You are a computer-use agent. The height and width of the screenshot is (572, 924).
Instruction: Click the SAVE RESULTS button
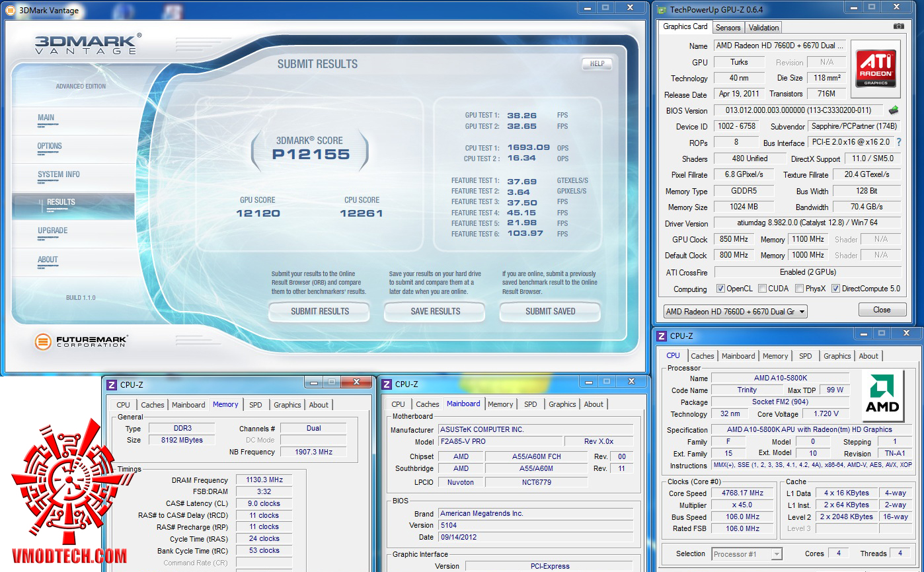click(435, 311)
